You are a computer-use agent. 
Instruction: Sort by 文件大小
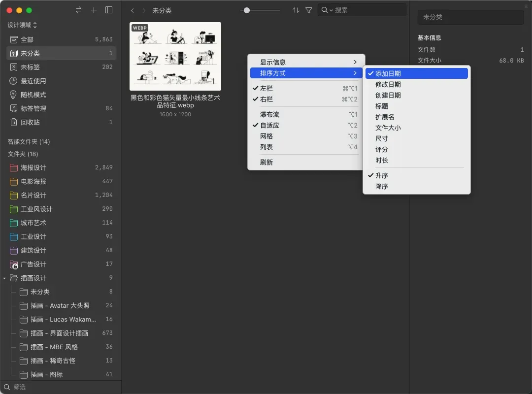coord(417,128)
